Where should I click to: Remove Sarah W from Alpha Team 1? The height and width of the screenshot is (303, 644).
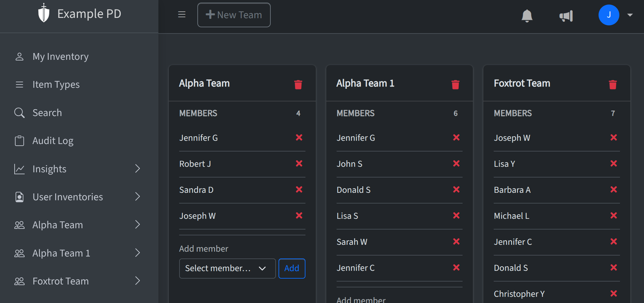click(x=456, y=241)
